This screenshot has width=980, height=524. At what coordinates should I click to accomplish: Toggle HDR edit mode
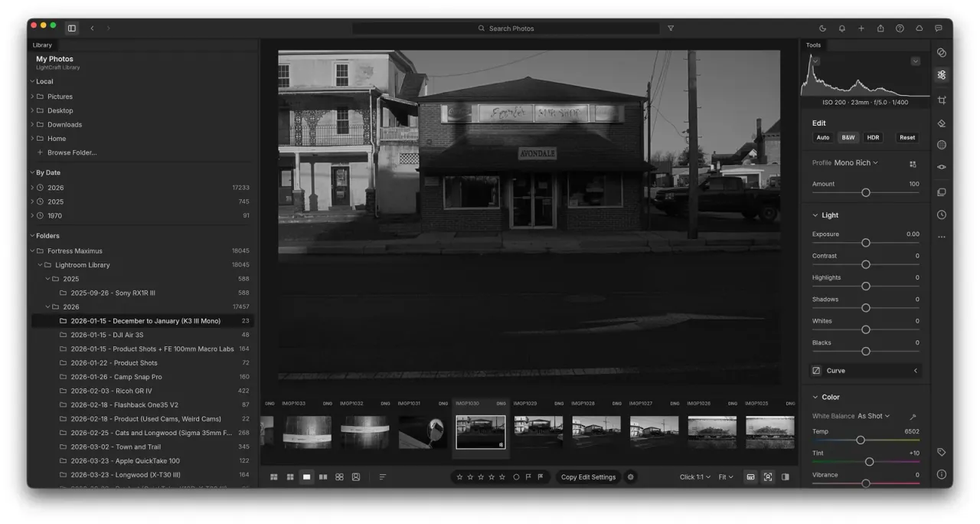(x=873, y=138)
